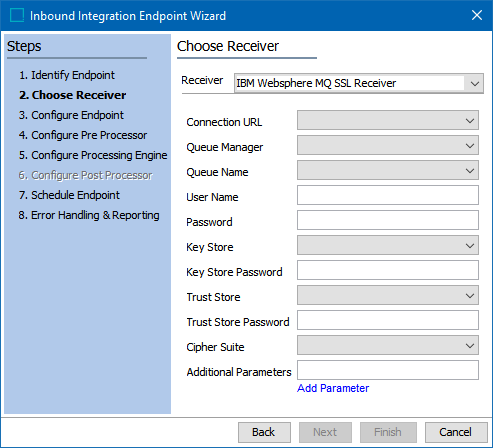
Task: Select step 3 Configure Endpoint
Action: coord(71,115)
